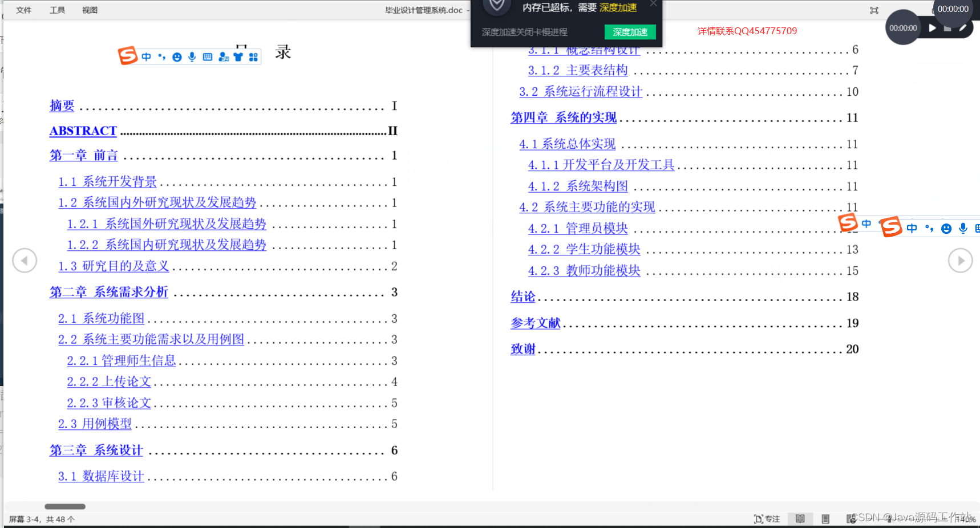Open 4.2.2 学生功能模块 entry

click(584, 249)
